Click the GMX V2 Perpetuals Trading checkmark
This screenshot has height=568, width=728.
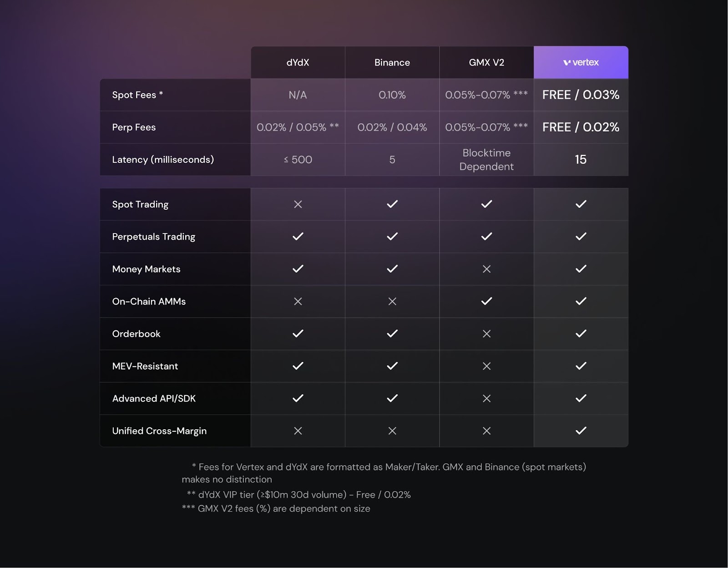tap(486, 237)
